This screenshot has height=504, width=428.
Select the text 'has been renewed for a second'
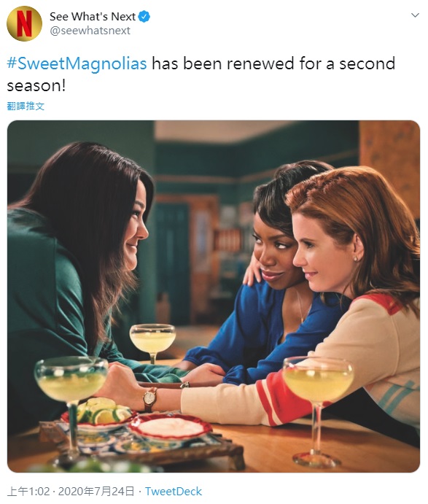pyautogui.click(x=273, y=63)
